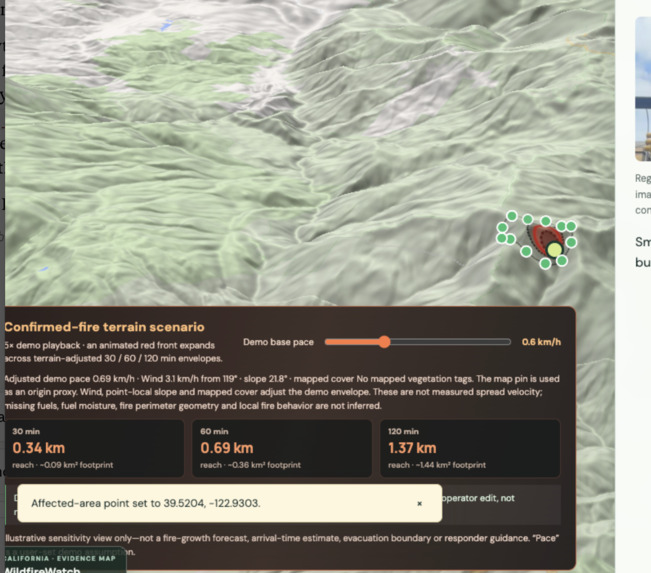The width and height of the screenshot is (651, 573).
Task: Click the 60 min card label
Action: (x=214, y=431)
